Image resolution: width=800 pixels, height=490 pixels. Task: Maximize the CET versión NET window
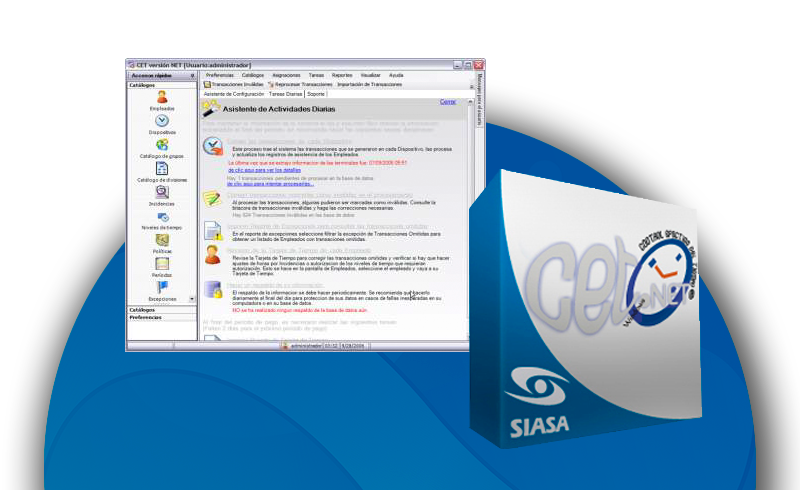tap(468, 65)
